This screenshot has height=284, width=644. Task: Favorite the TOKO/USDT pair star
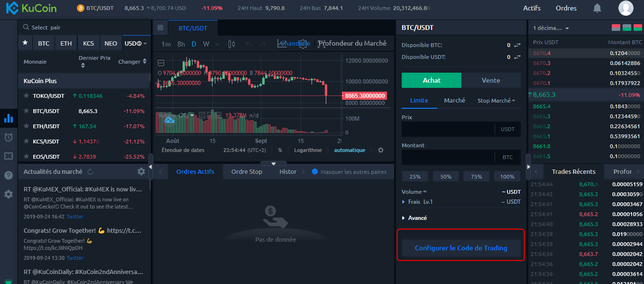click(26, 96)
